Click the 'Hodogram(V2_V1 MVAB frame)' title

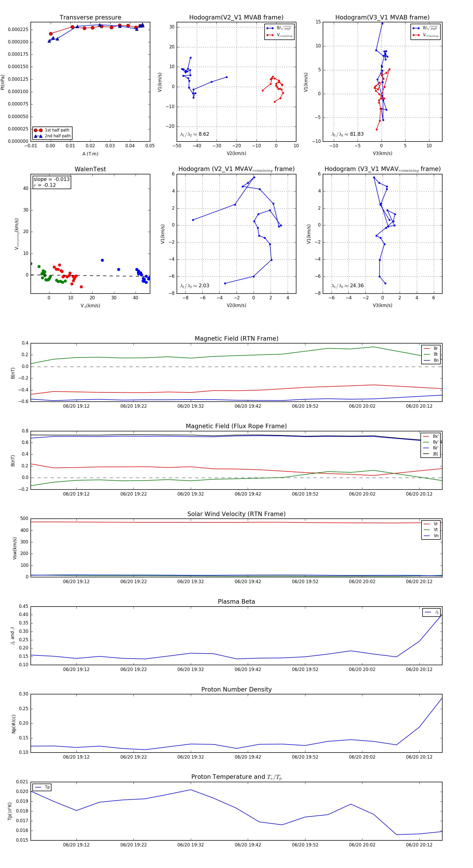click(236, 18)
